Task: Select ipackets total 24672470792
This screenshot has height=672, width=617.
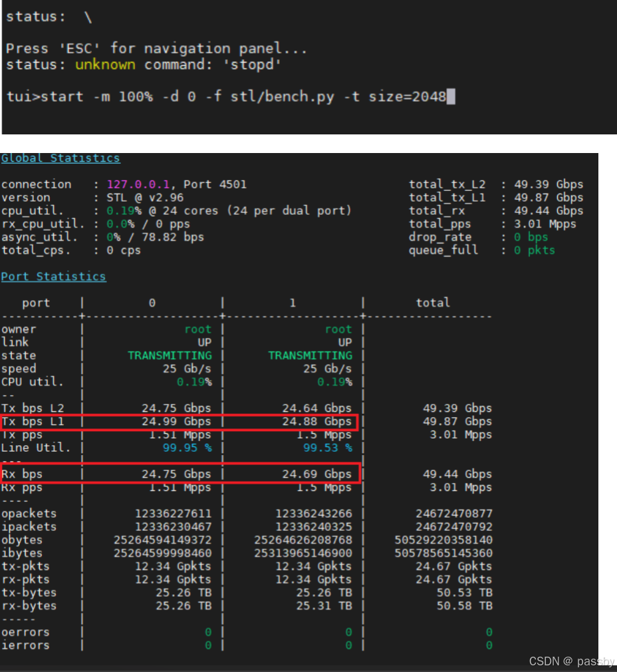Action: point(454,527)
